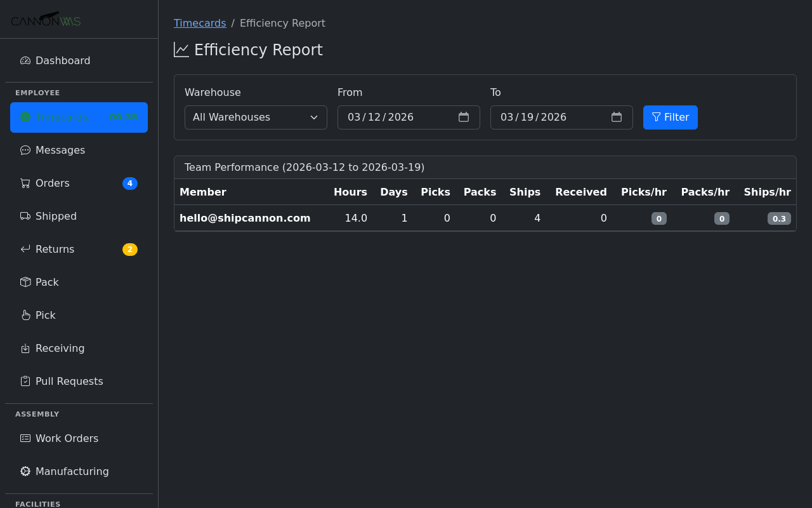Select the Shipped truck icon
This screenshot has height=508, width=812.
point(25,216)
